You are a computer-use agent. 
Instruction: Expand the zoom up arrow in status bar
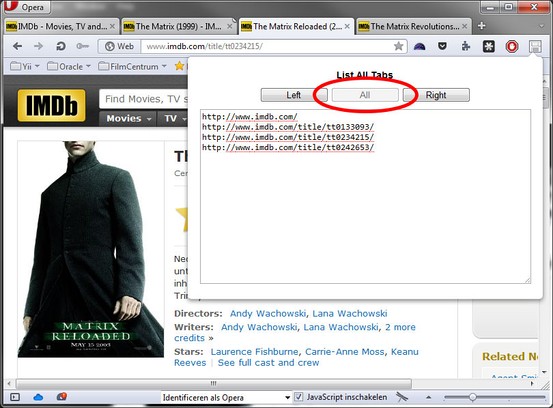pos(429,397)
